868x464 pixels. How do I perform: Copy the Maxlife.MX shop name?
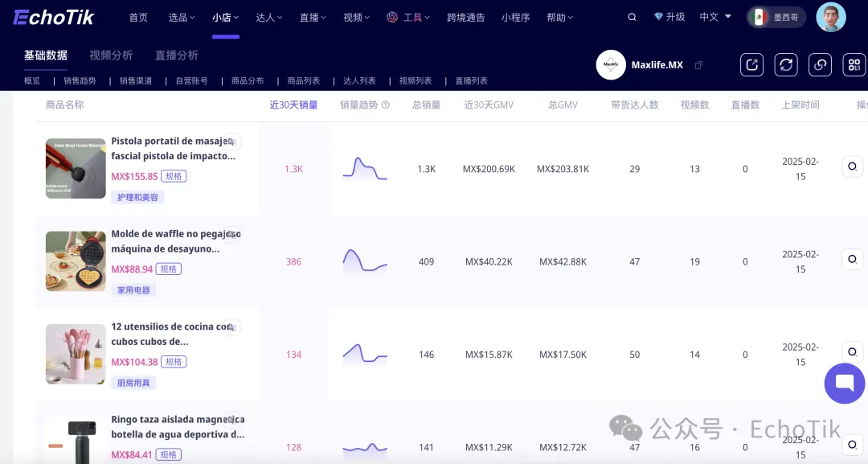(698, 65)
